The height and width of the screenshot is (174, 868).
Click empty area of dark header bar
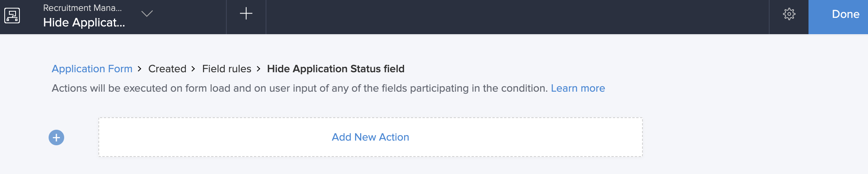[506, 17]
